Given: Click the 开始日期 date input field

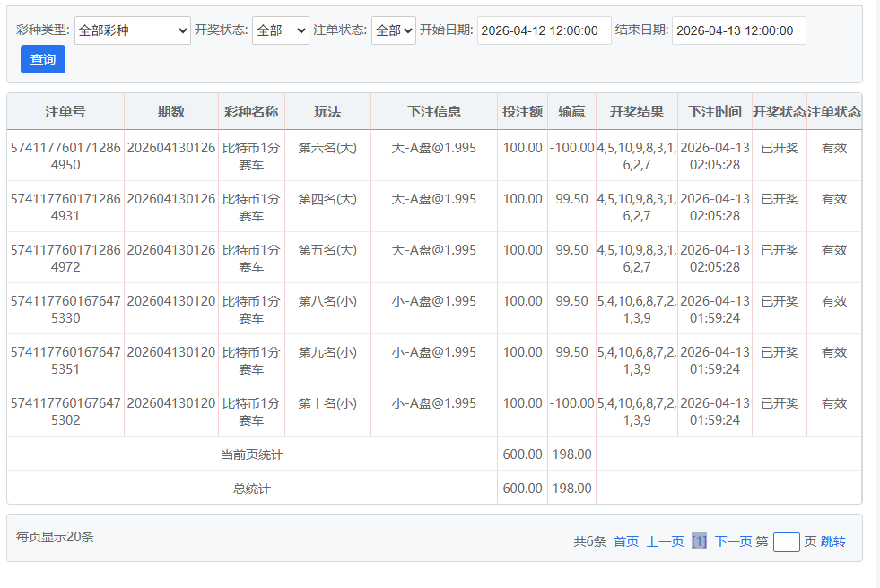Looking at the screenshot, I should (544, 30).
